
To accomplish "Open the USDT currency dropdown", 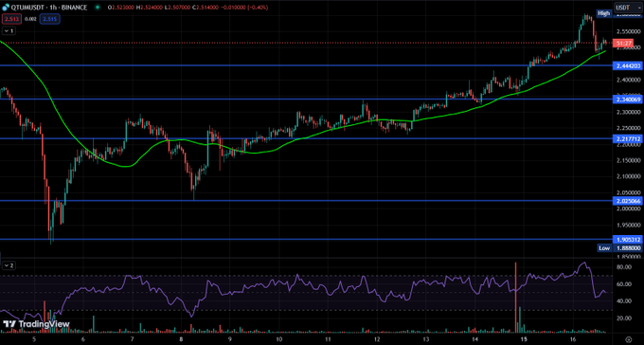I will coord(628,8).
